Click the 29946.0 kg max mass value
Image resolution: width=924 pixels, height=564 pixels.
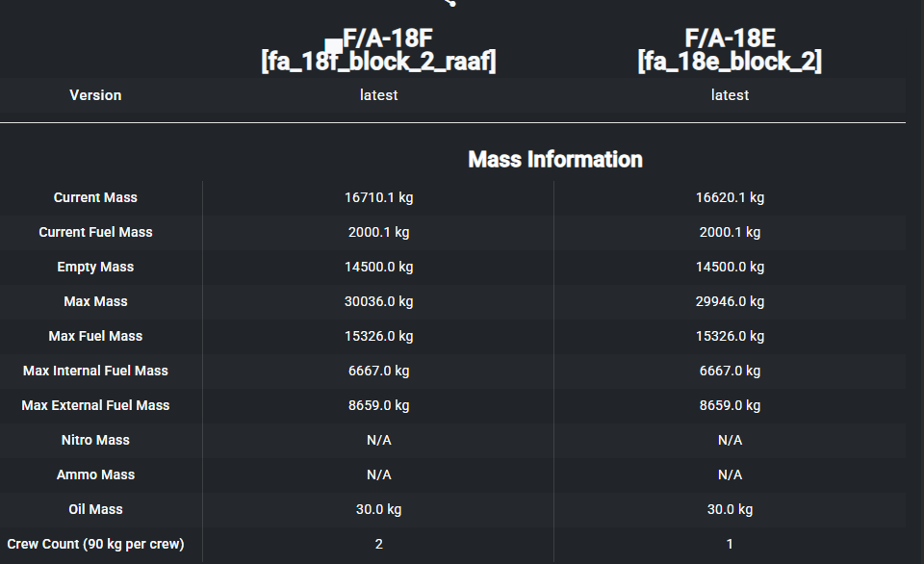click(730, 301)
